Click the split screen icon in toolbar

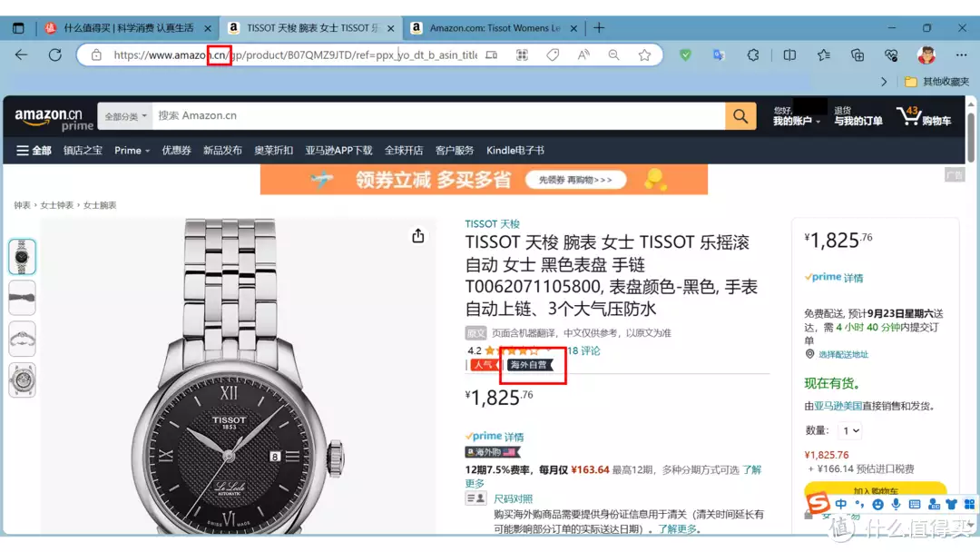click(x=789, y=55)
